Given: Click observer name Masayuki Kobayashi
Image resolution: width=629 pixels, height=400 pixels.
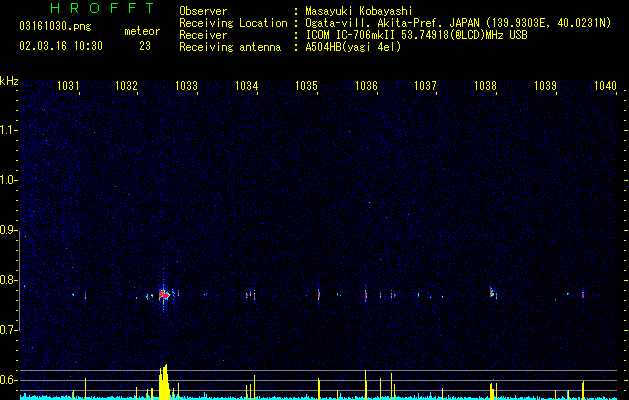Looking at the screenshot, I should [x=358, y=11].
